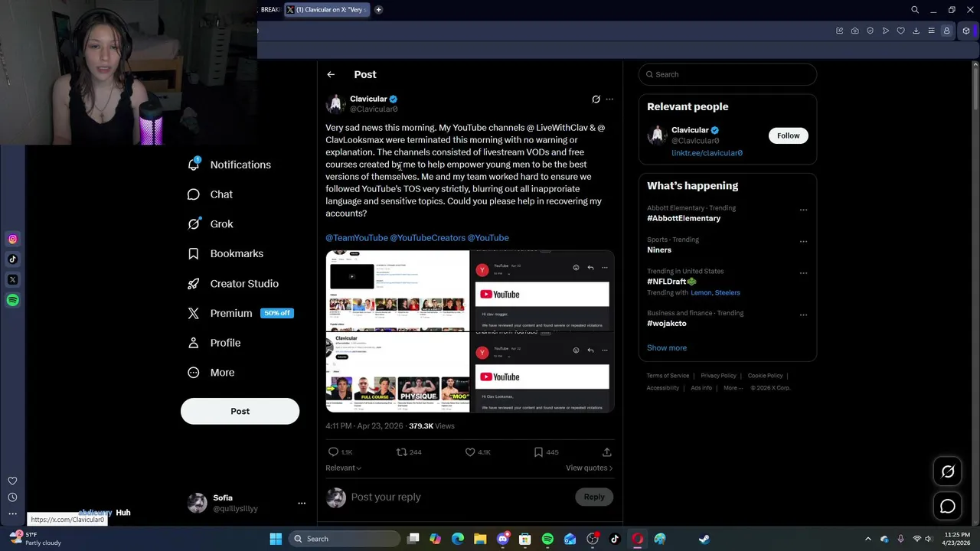The height and width of the screenshot is (551, 980).
Task: Open browser profile account icon
Action: point(946,31)
